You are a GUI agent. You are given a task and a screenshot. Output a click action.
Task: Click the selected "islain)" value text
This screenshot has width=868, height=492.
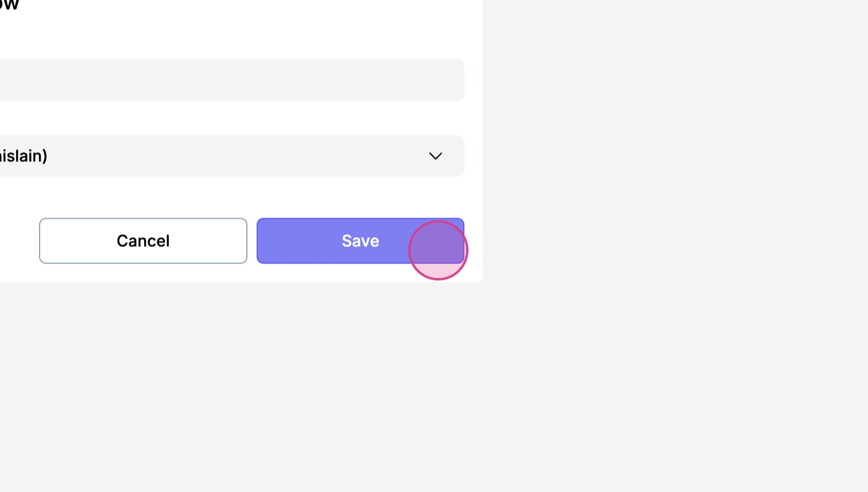(x=23, y=156)
